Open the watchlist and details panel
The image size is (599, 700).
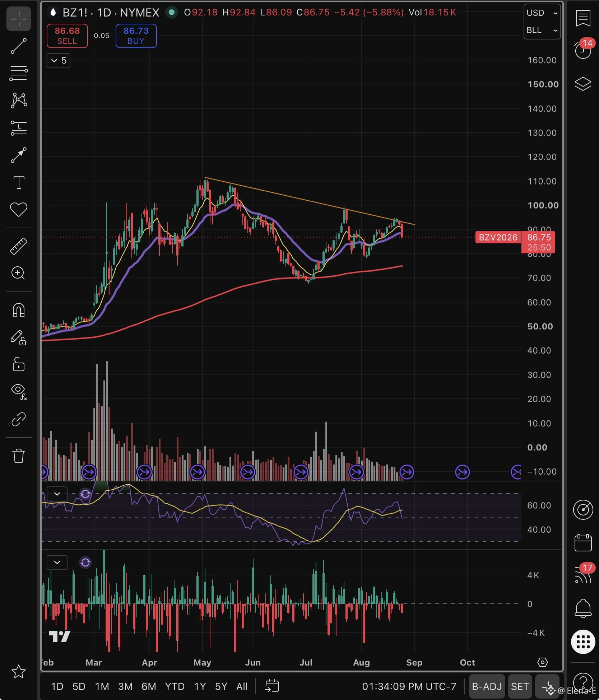583,19
